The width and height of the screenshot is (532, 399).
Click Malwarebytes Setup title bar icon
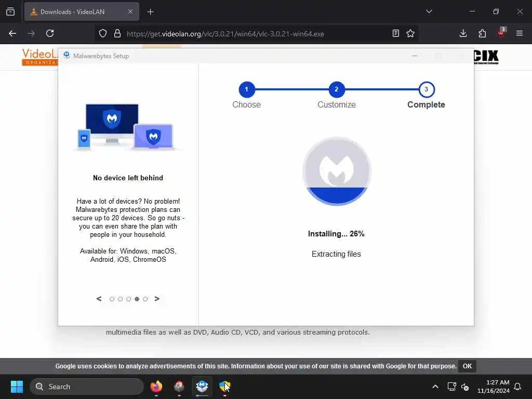66,55
